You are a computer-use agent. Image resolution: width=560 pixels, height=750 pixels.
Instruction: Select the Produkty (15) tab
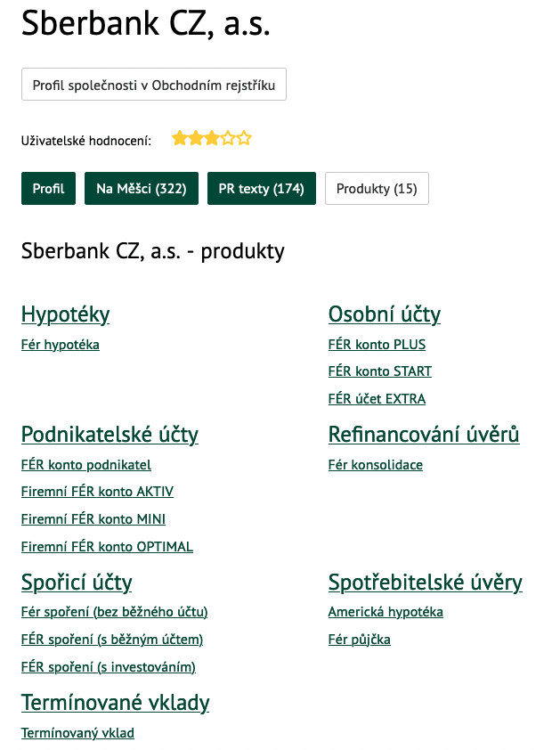377,189
